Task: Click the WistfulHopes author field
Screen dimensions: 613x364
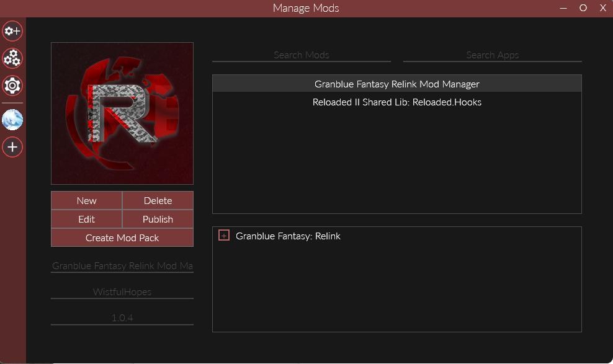Action: tap(122, 291)
